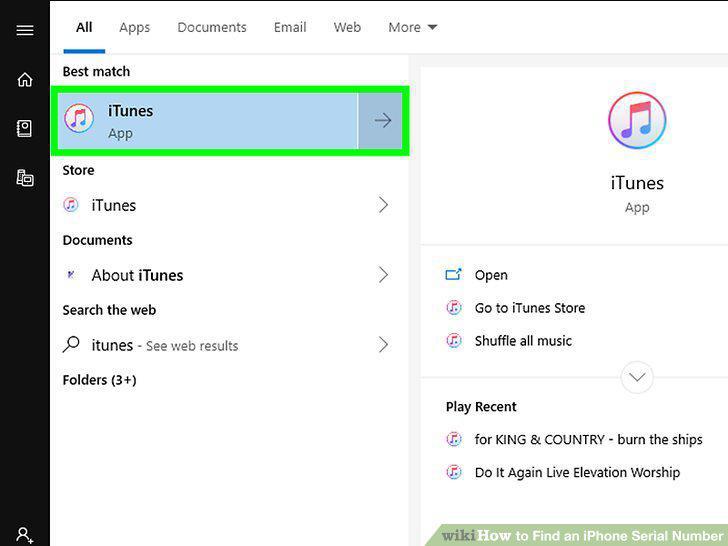Click the iTunes title in preview pane
Screen dimensions: 728x546
coord(637,183)
